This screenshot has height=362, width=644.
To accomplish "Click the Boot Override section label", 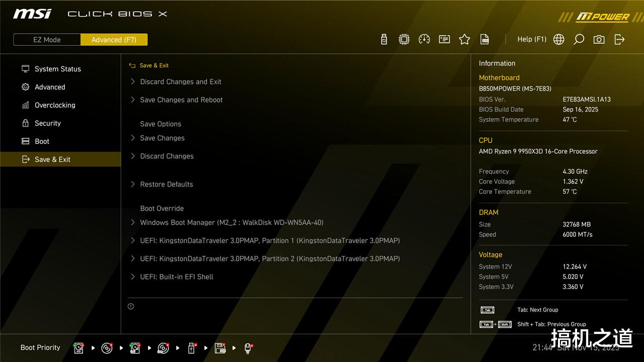I will [162, 208].
